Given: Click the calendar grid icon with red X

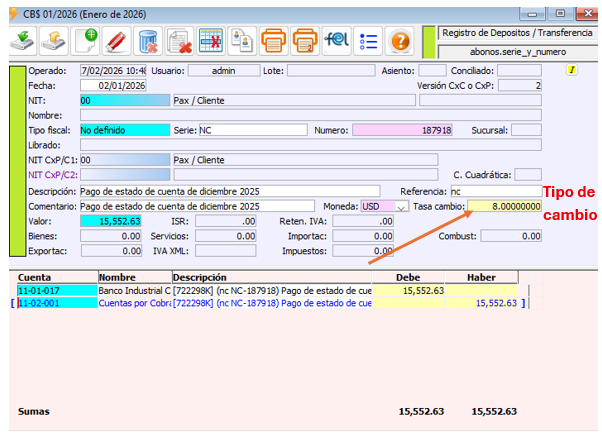Looking at the screenshot, I should click(x=210, y=41).
